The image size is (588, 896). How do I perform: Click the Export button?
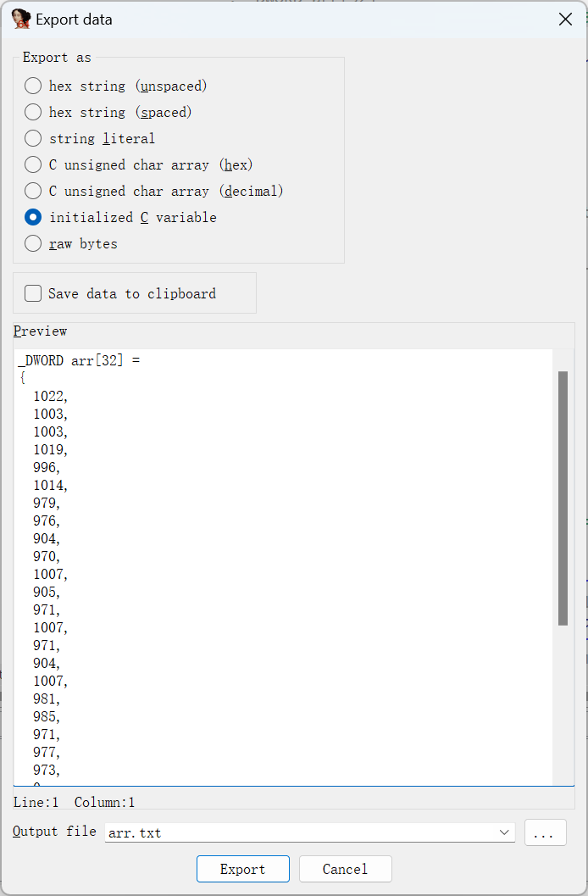tap(242, 869)
